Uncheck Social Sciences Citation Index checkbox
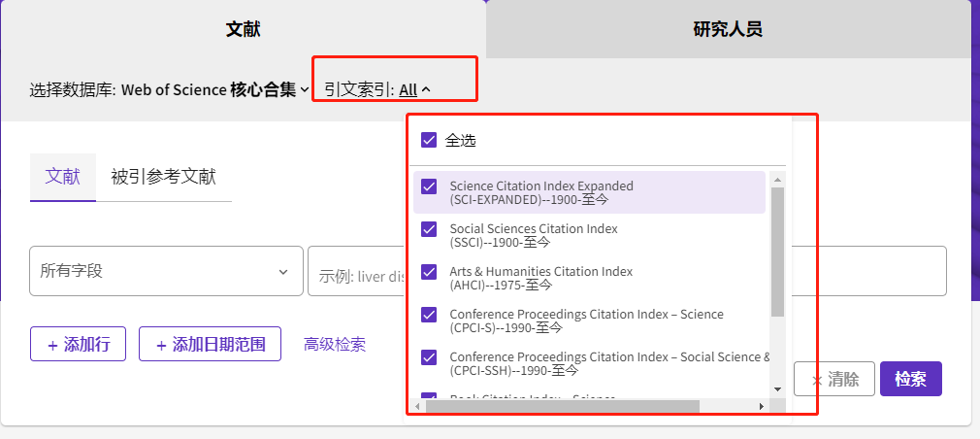Image resolution: width=980 pixels, height=439 pixels. [x=429, y=229]
